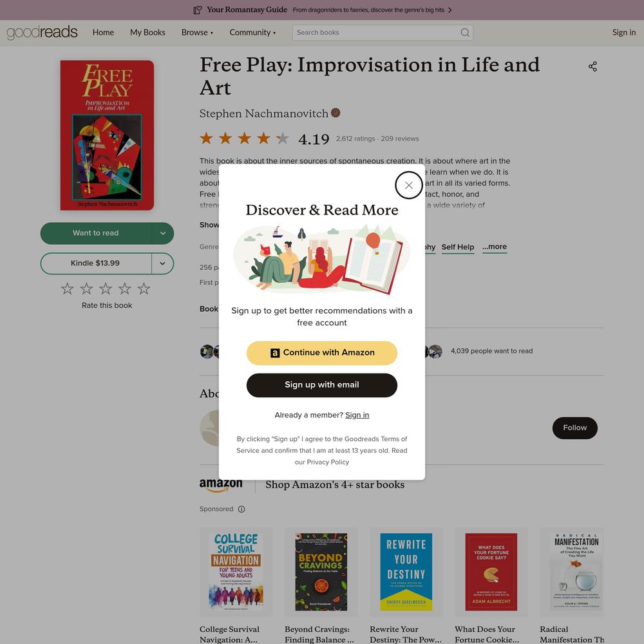Click Sign up with email
This screenshot has width=644, height=644.
321,385
